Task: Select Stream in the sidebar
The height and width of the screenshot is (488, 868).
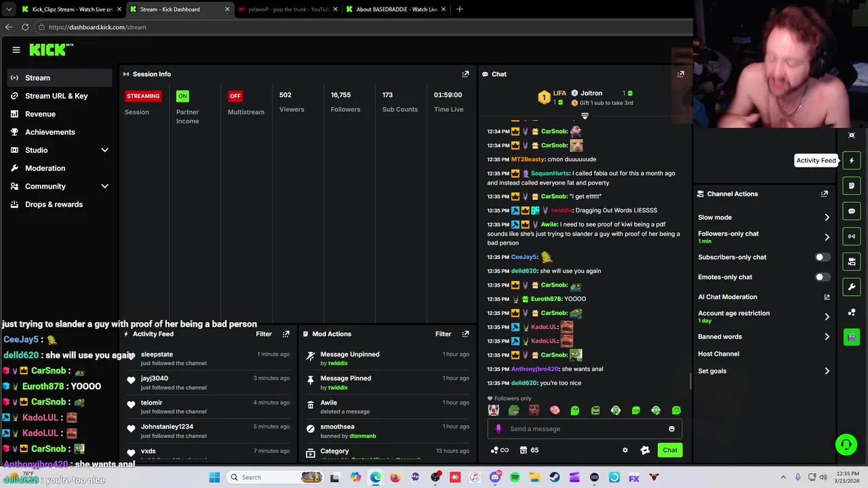Action: click(61, 78)
